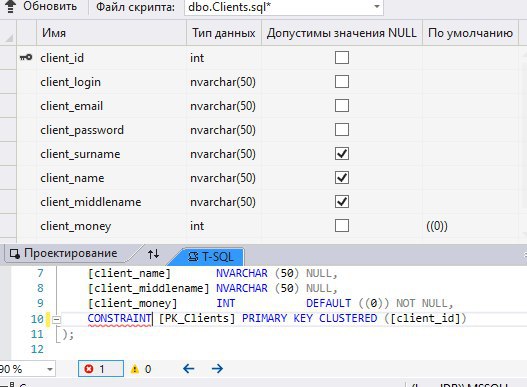The width and height of the screenshot is (527, 387).
Task: Toggle NULL checkbox for client_password
Action: (x=342, y=129)
